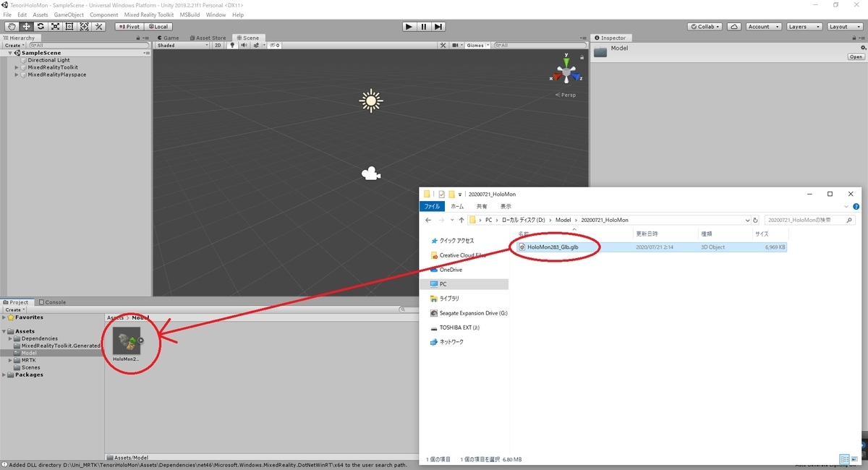Collapse SampleScene in Hierarchy
The height and width of the screenshot is (470, 868).
(x=11, y=54)
